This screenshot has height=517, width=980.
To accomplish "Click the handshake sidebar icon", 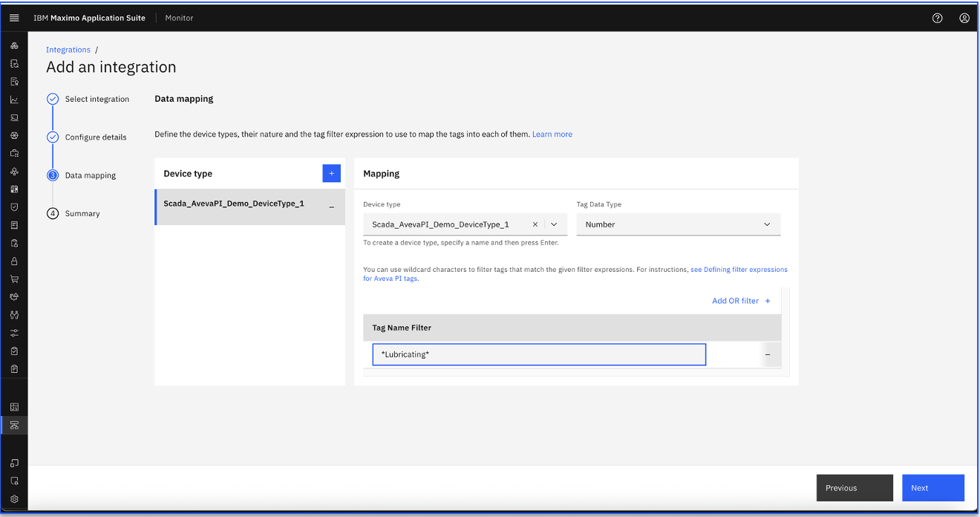I will click(14, 297).
